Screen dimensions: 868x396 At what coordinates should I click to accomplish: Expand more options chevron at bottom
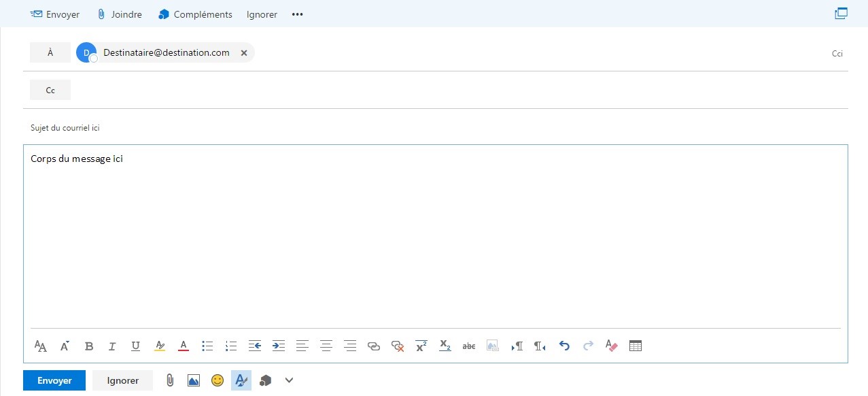[289, 380]
